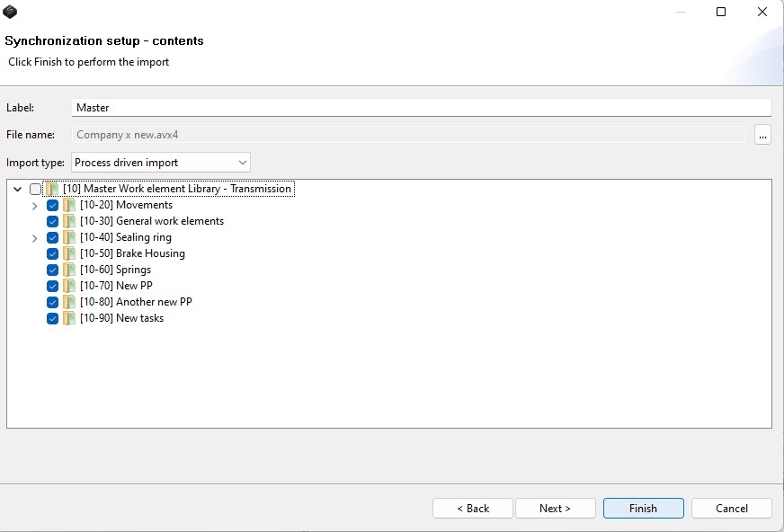This screenshot has height=532, width=784.
Task: Click the New PP folder icon
Action: pyautogui.click(x=69, y=286)
